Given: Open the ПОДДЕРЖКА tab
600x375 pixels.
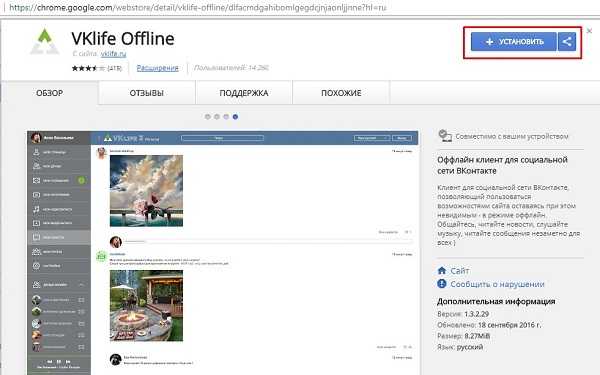Looking at the screenshot, I should [244, 93].
